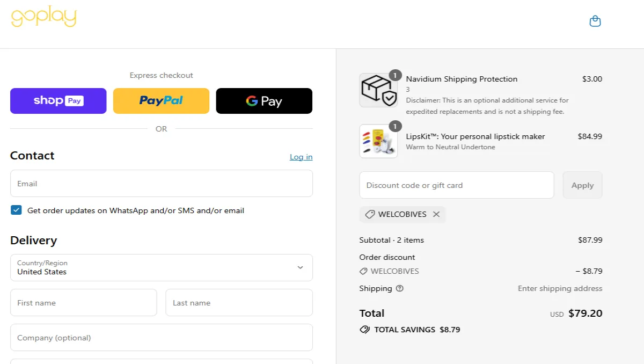Click the goplay logo

click(x=44, y=17)
